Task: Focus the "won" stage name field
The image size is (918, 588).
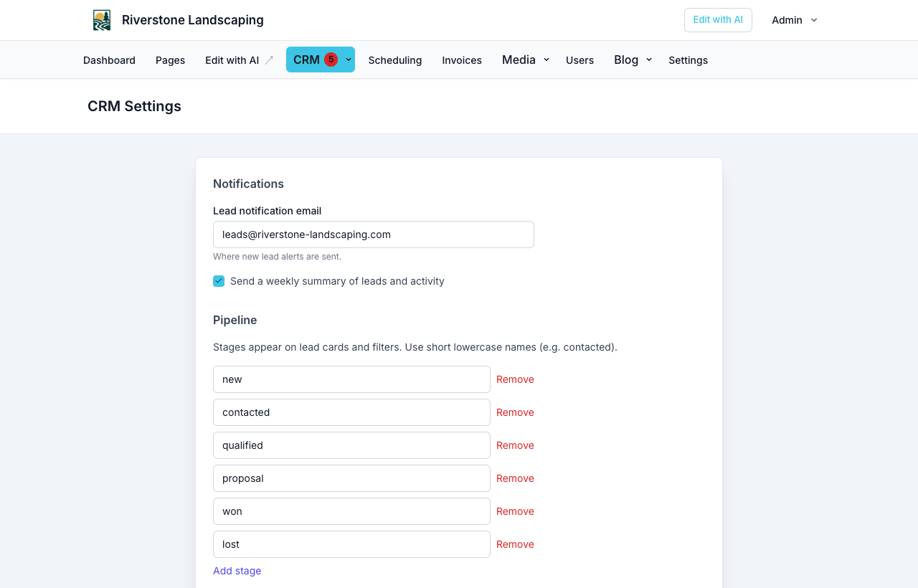Action: coord(351,511)
